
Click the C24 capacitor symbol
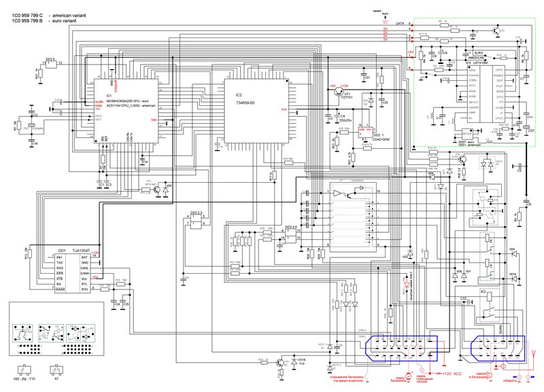coord(114,300)
